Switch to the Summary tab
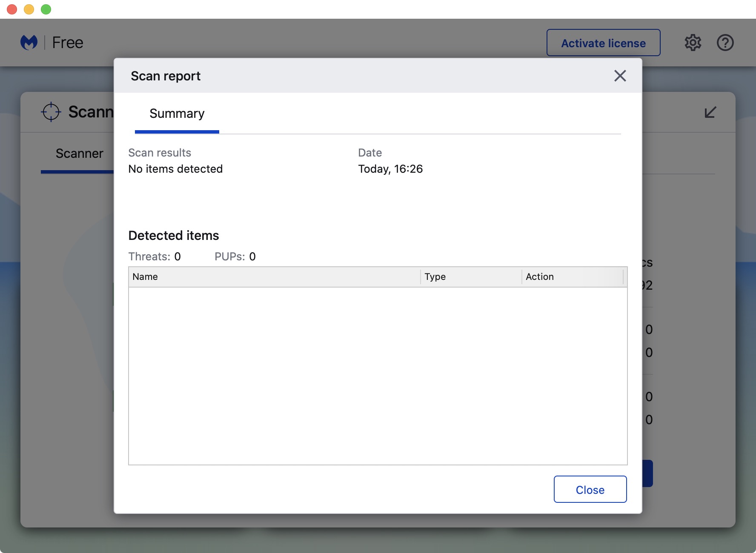Image resolution: width=756 pixels, height=553 pixels. (x=177, y=114)
